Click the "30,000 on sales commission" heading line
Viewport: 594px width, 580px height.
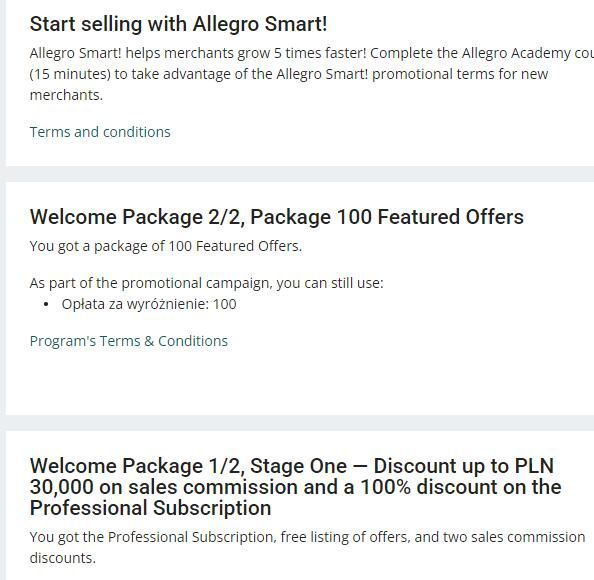(x=295, y=487)
